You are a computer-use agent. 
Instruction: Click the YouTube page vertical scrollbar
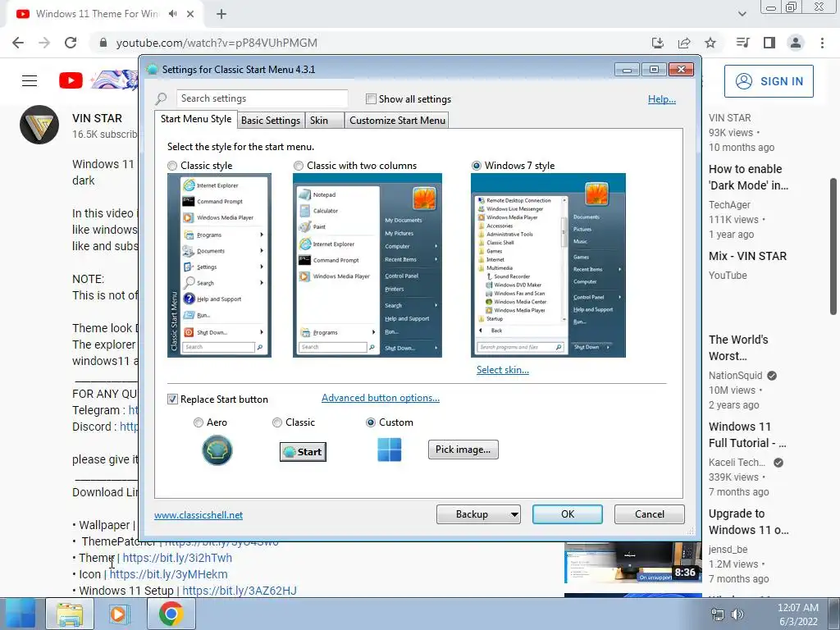[x=833, y=246]
